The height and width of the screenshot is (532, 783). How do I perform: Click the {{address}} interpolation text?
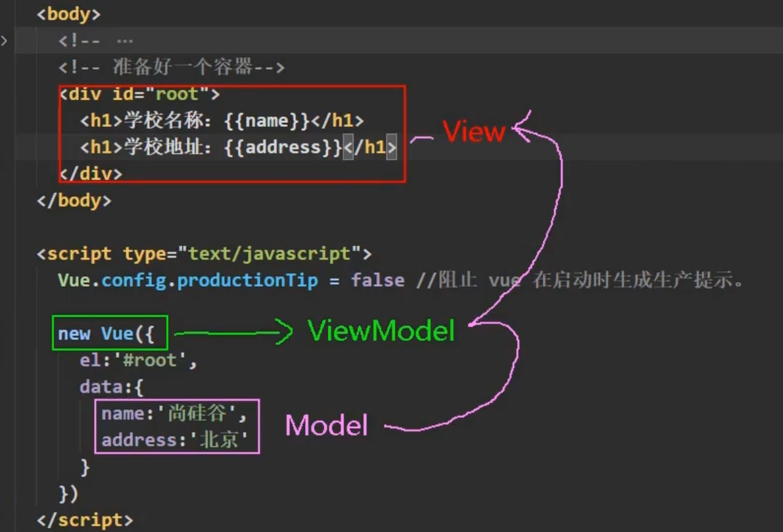click(283, 147)
